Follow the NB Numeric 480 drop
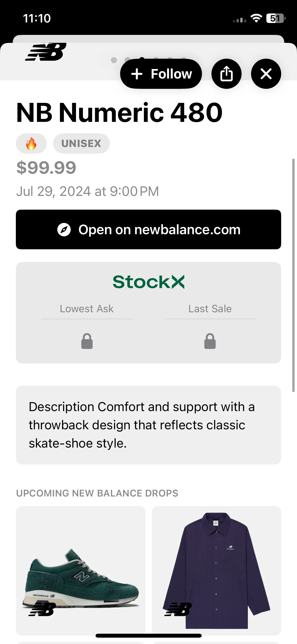This screenshot has width=297, height=644. tap(161, 74)
